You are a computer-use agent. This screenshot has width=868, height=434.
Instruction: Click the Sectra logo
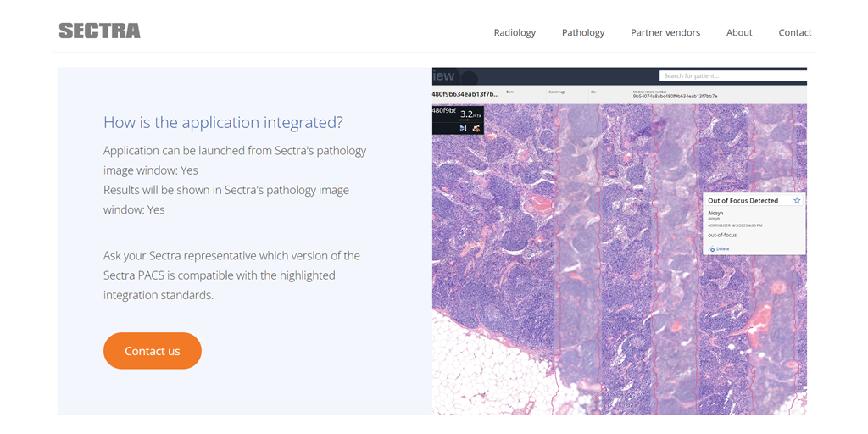pyautogui.click(x=99, y=31)
